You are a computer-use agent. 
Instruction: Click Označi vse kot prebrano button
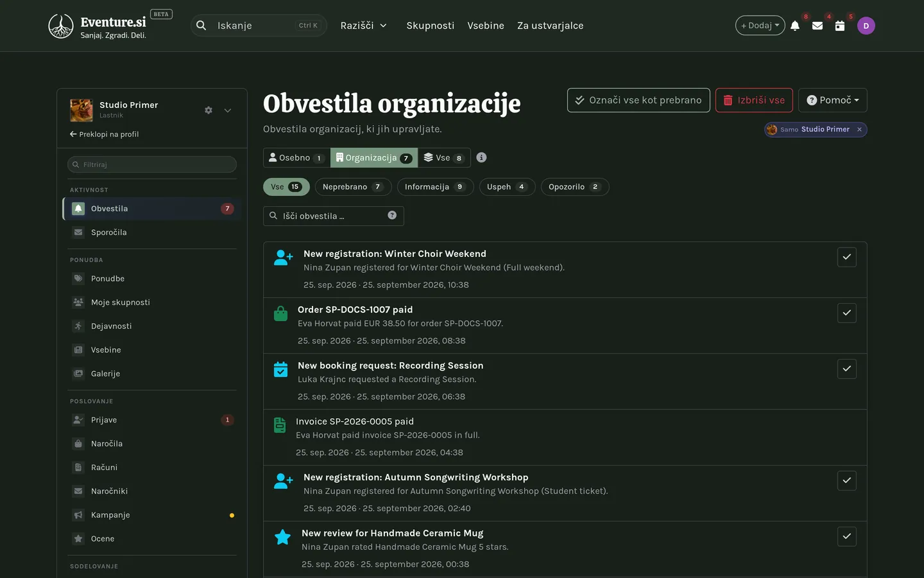pos(638,100)
